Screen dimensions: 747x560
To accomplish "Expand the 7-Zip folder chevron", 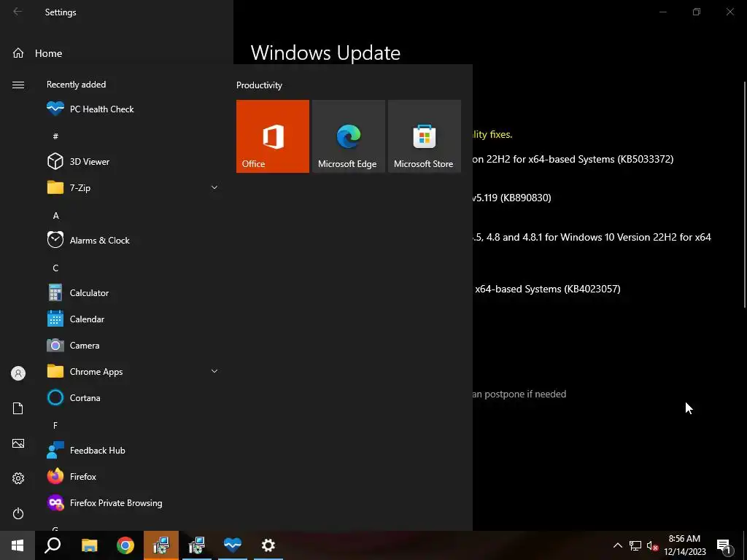I will pyautogui.click(x=214, y=187).
